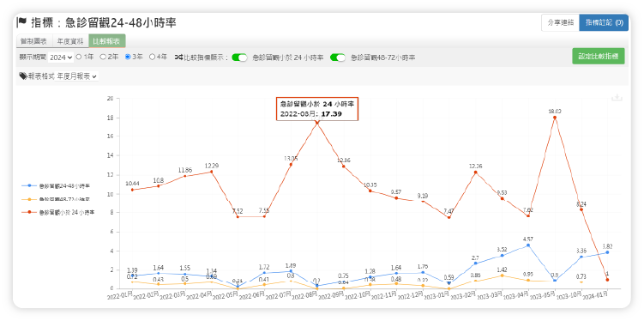This screenshot has width=644, height=321.
Task: Open the 2024 year dropdown
Action: [x=61, y=58]
